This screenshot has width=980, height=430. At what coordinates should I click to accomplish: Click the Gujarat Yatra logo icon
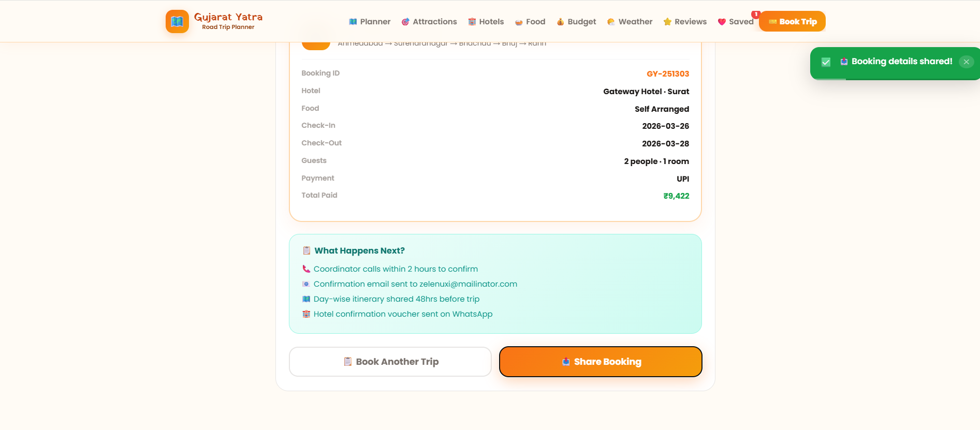point(177,21)
